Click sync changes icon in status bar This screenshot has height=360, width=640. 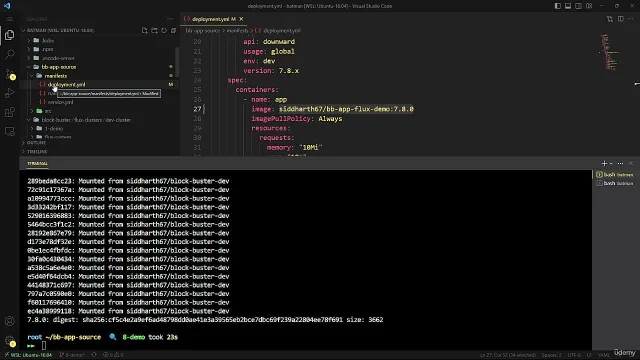click(94, 355)
